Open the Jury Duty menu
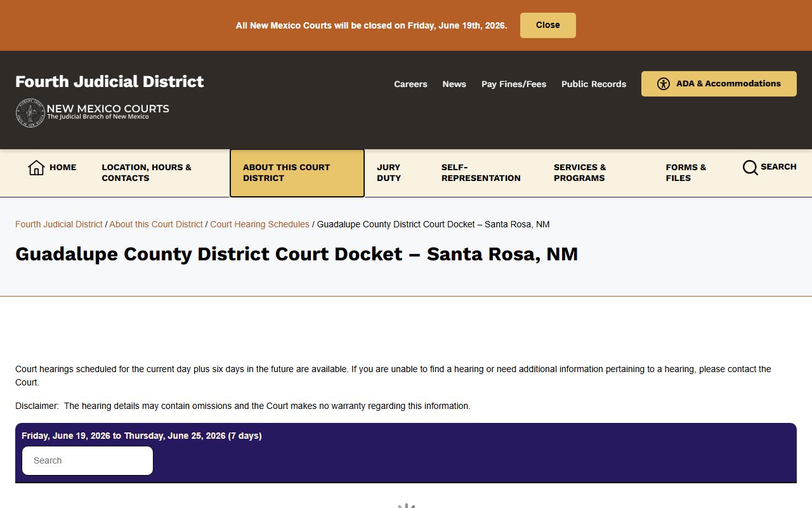 point(389,173)
